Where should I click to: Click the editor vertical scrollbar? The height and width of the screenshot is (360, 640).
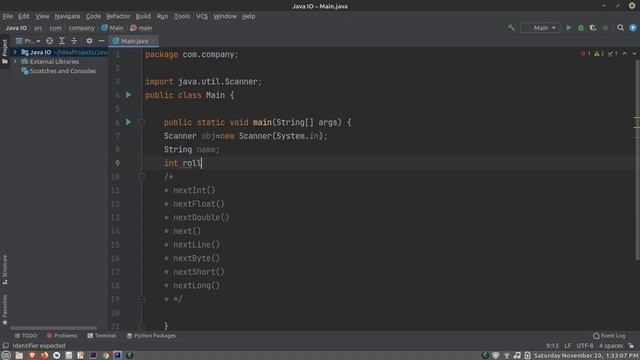(637, 159)
